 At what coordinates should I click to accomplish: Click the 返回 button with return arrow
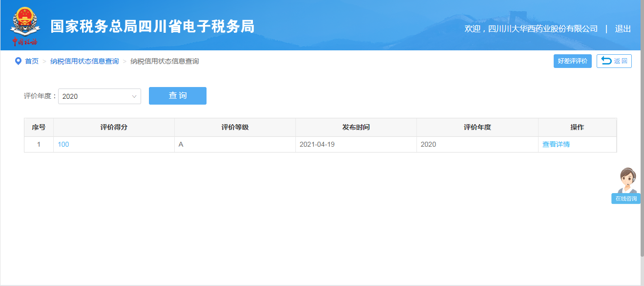click(x=614, y=61)
